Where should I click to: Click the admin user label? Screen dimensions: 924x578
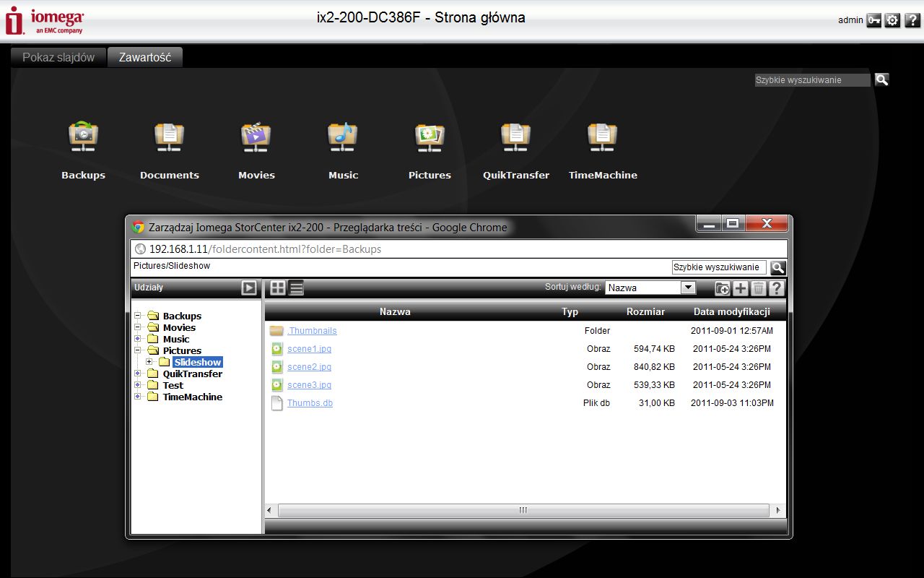pos(850,20)
